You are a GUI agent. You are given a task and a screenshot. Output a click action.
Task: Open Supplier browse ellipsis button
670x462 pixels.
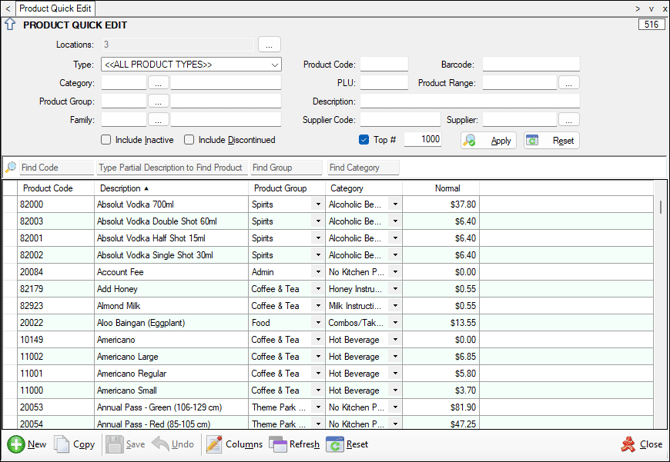569,120
